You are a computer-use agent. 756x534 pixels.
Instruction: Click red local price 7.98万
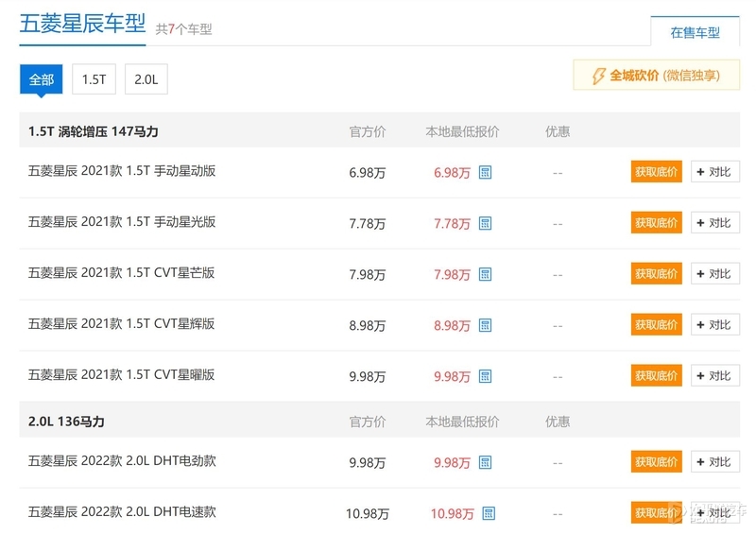452,275
